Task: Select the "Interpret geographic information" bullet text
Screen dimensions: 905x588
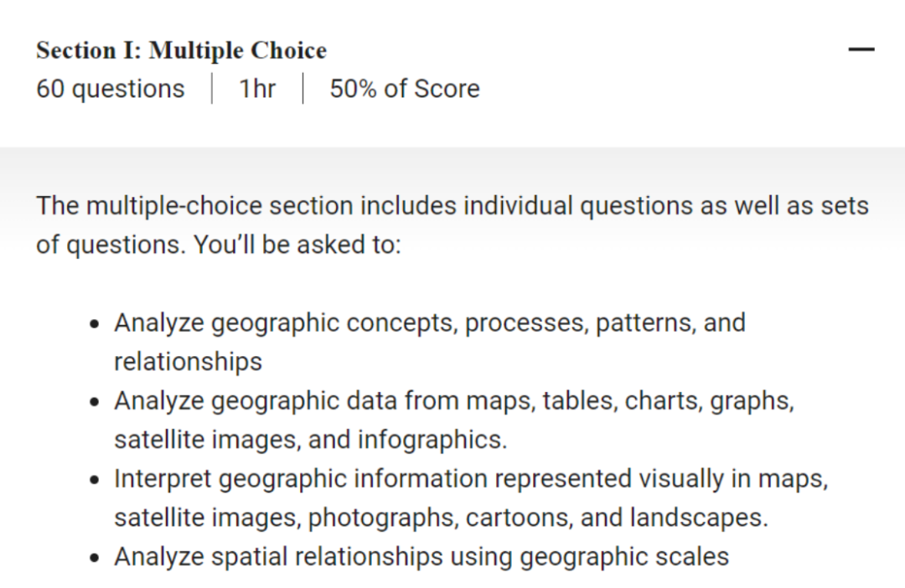Action: pyautogui.click(x=470, y=479)
